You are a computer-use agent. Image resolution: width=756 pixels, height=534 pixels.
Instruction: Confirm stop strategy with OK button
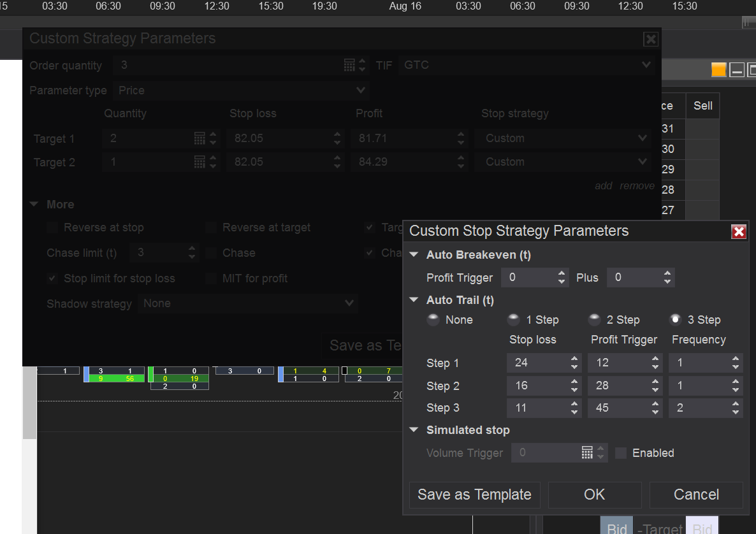click(x=595, y=494)
